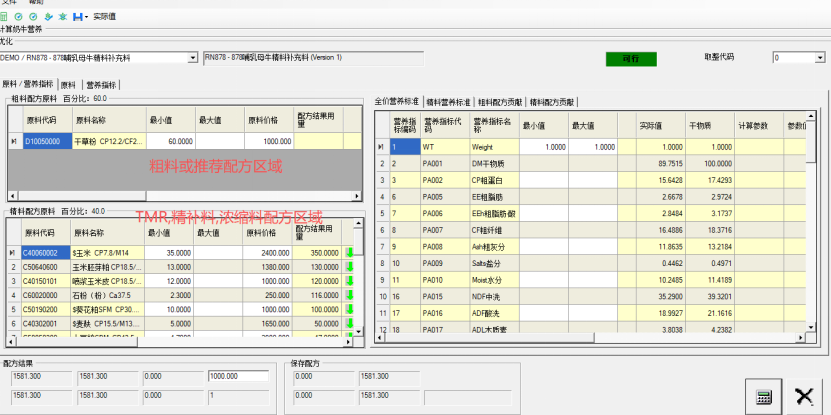Select the PA002 CP粗蛋白 nutrient row
The width and height of the screenshot is (831, 415).
coord(591,181)
